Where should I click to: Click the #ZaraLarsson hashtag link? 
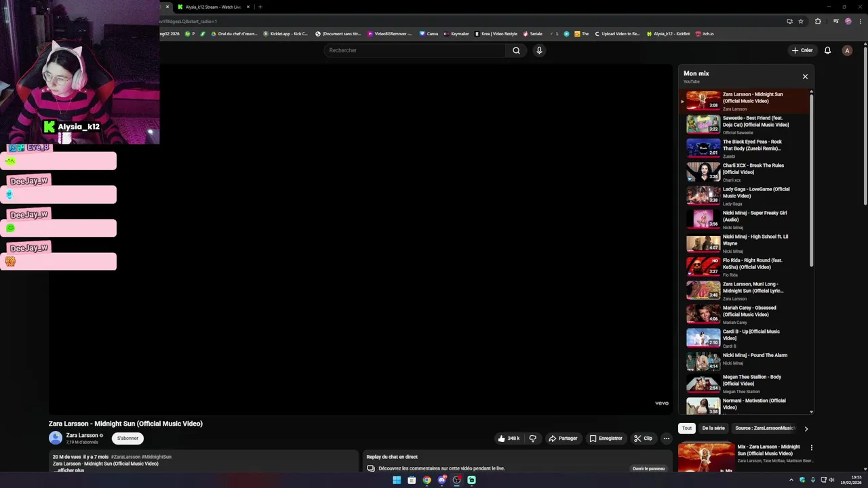click(125, 457)
